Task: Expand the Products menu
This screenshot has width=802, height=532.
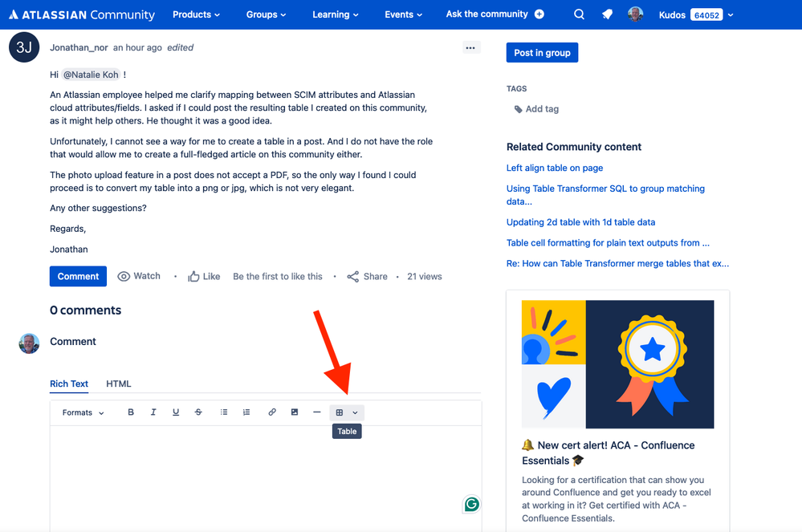Action: (x=196, y=14)
